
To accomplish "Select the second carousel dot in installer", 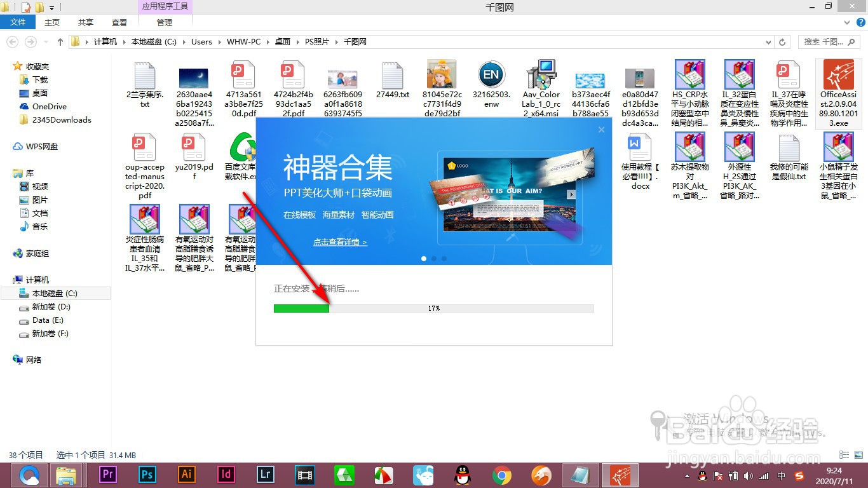I will [x=434, y=259].
